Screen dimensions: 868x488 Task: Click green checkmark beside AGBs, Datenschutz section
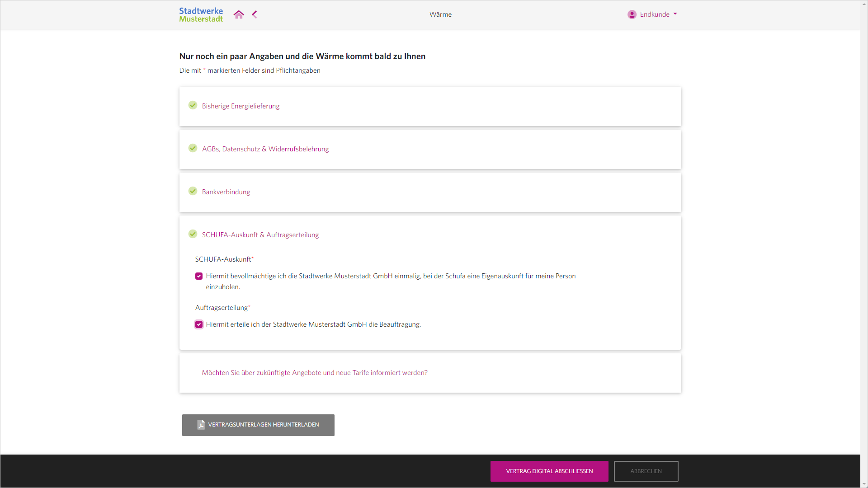tap(193, 148)
